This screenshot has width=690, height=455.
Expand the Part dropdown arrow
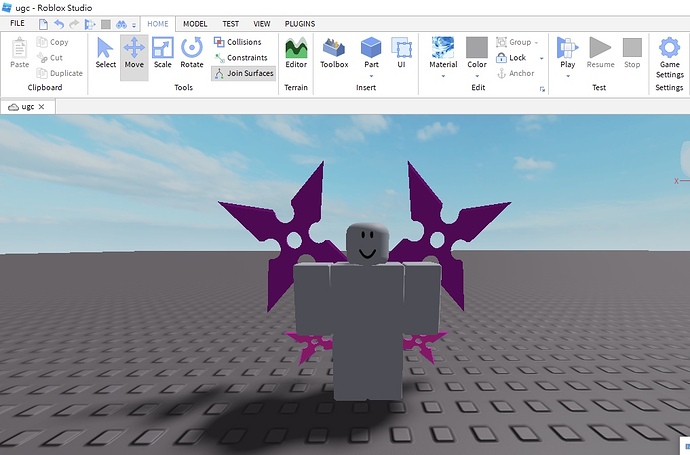click(x=371, y=76)
